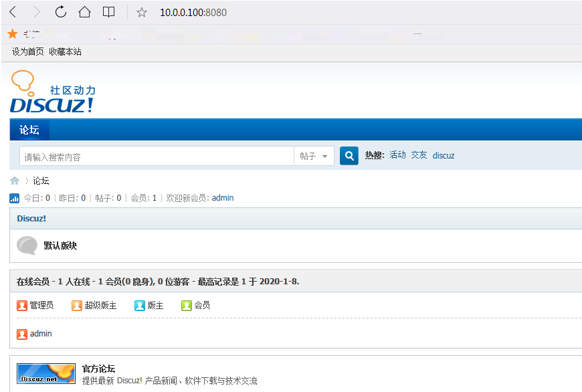Click the orange 超级版主 user icon

[77, 306]
